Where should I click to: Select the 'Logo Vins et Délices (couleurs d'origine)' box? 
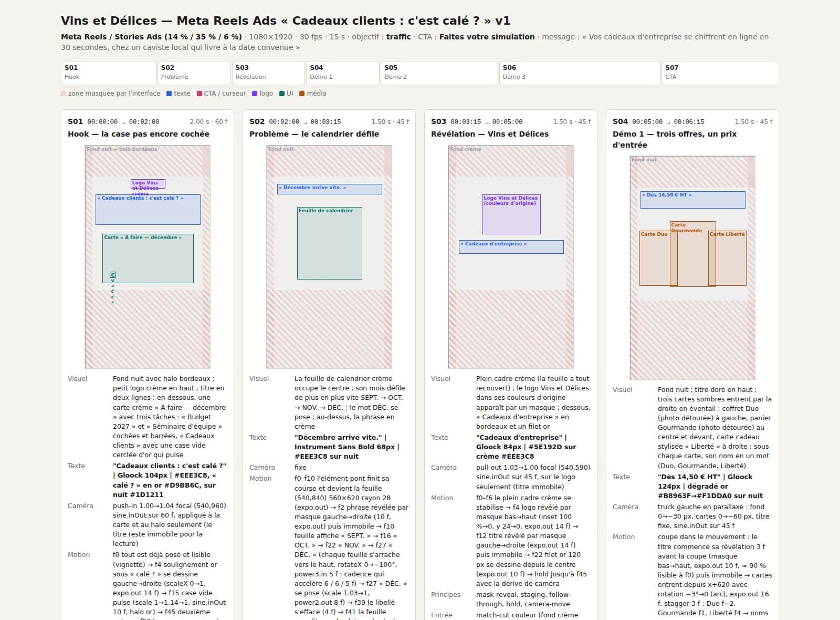click(511, 214)
